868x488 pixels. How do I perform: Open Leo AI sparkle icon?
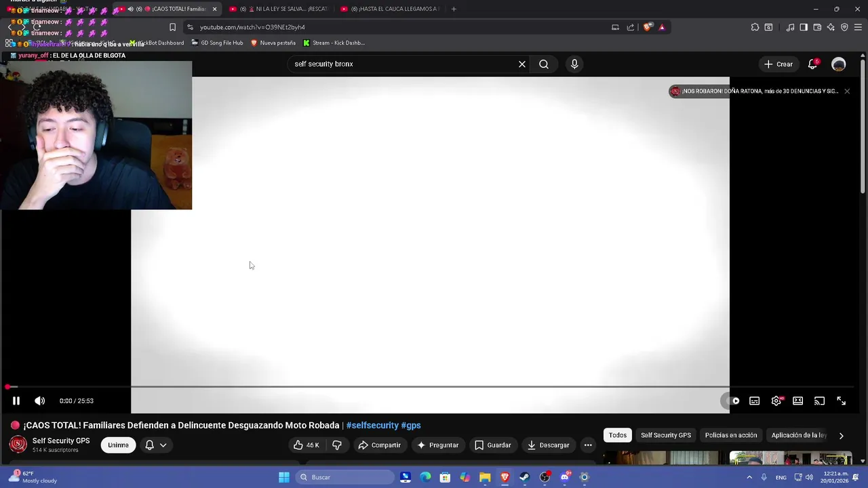click(x=831, y=27)
